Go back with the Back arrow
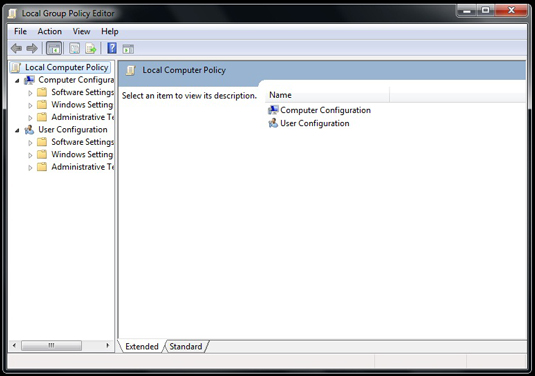The image size is (535, 376). pyautogui.click(x=16, y=48)
